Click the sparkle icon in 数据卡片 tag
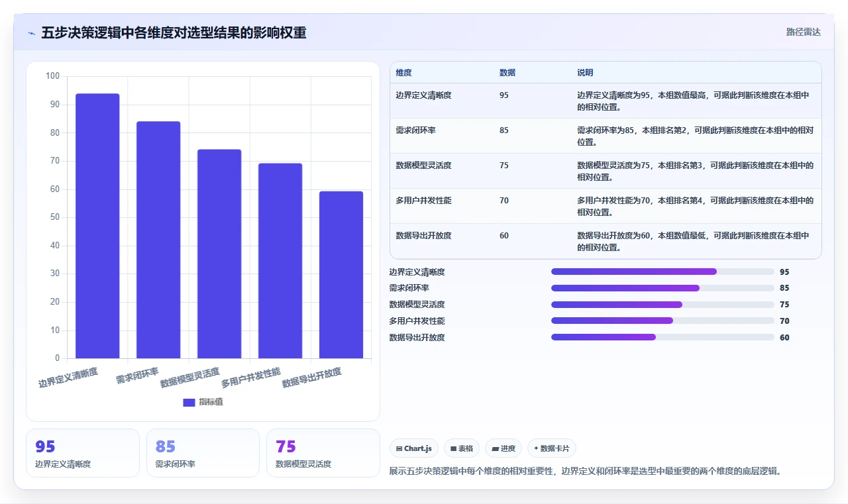This screenshot has width=848, height=504. [x=536, y=448]
